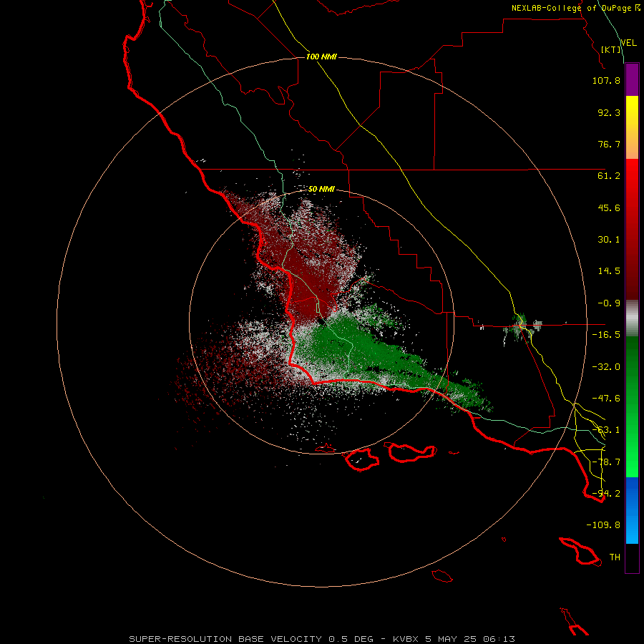
Task: Click the TH legend label
Action: 615,557
